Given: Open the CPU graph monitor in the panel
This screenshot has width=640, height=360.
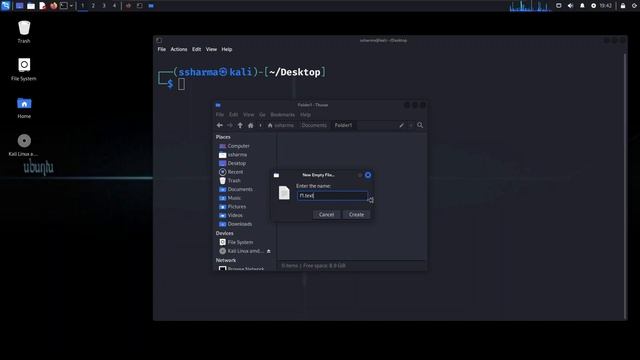Looking at the screenshot, I should coord(530,6).
